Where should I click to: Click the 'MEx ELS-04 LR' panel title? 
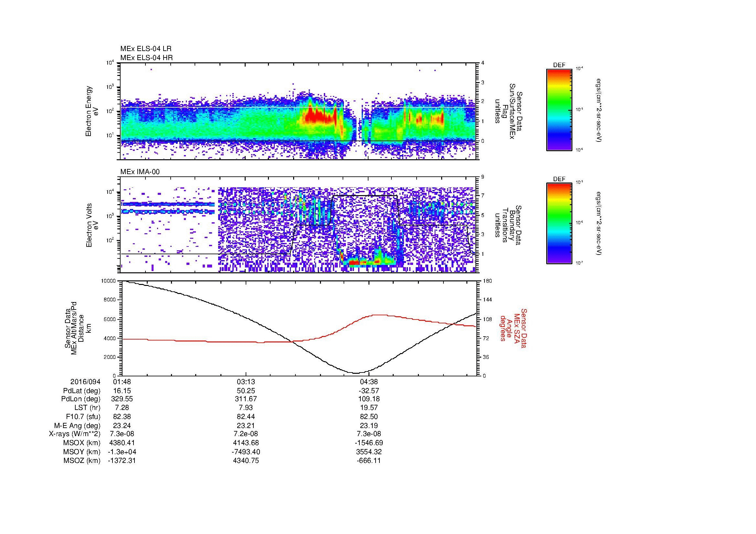146,49
